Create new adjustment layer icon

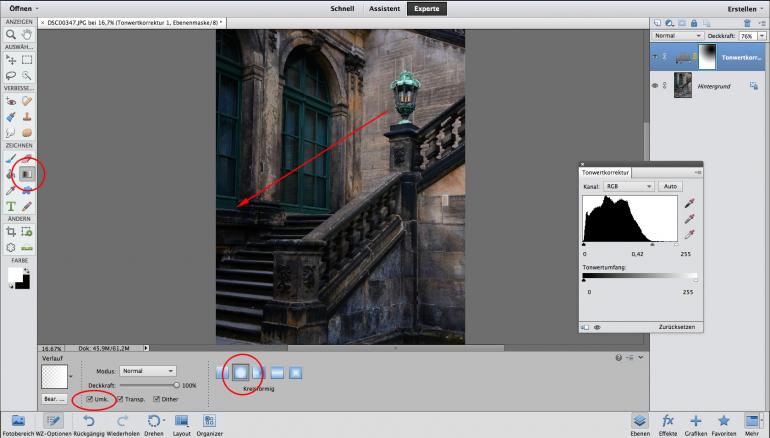click(669, 23)
